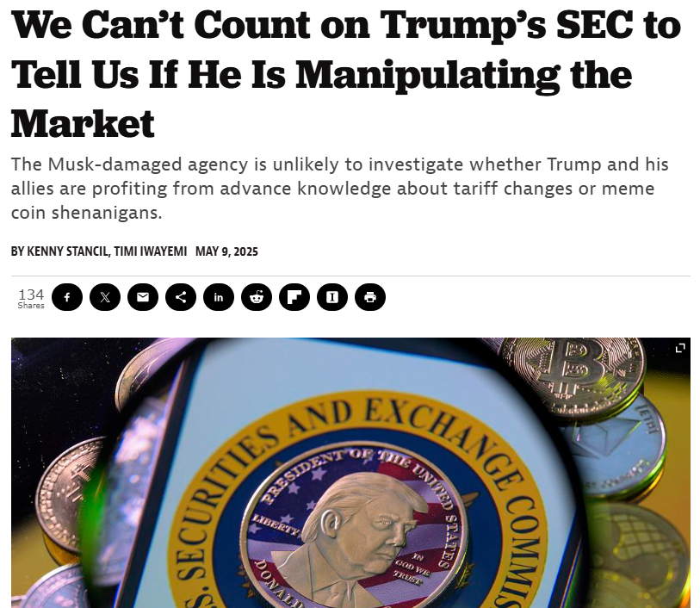Expand the hero image to fullscreen

pos(680,348)
